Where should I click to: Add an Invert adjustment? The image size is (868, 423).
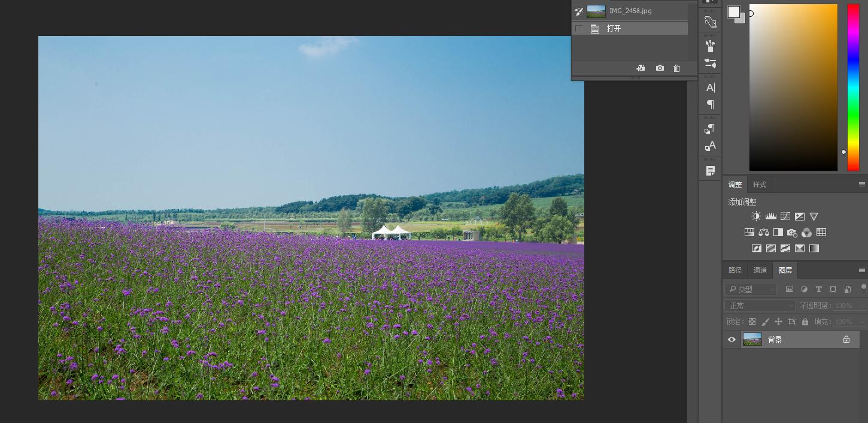click(x=756, y=248)
